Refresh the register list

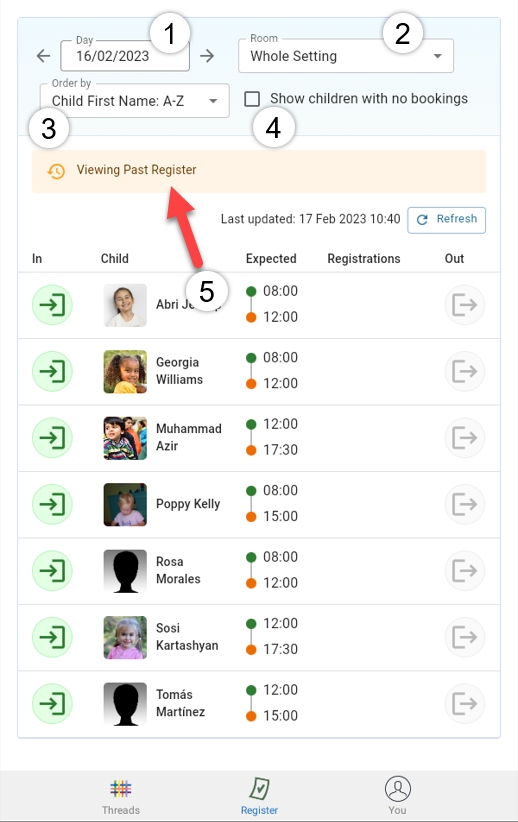[447, 220]
